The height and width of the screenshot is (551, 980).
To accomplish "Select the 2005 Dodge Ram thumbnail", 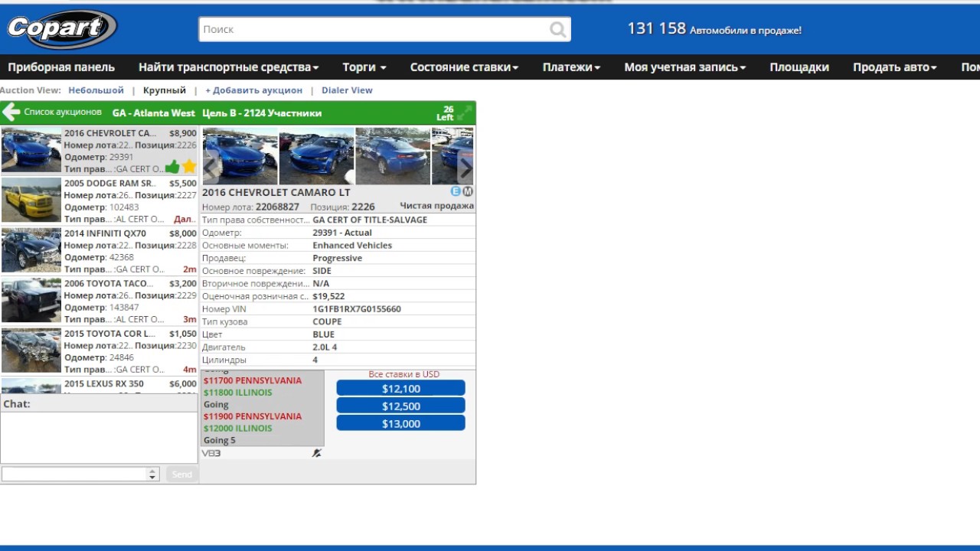I will click(x=31, y=201).
